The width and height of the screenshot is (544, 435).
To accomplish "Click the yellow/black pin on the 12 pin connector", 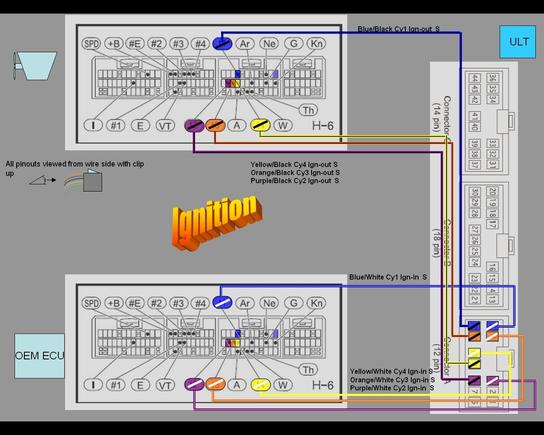I will coord(474,364).
